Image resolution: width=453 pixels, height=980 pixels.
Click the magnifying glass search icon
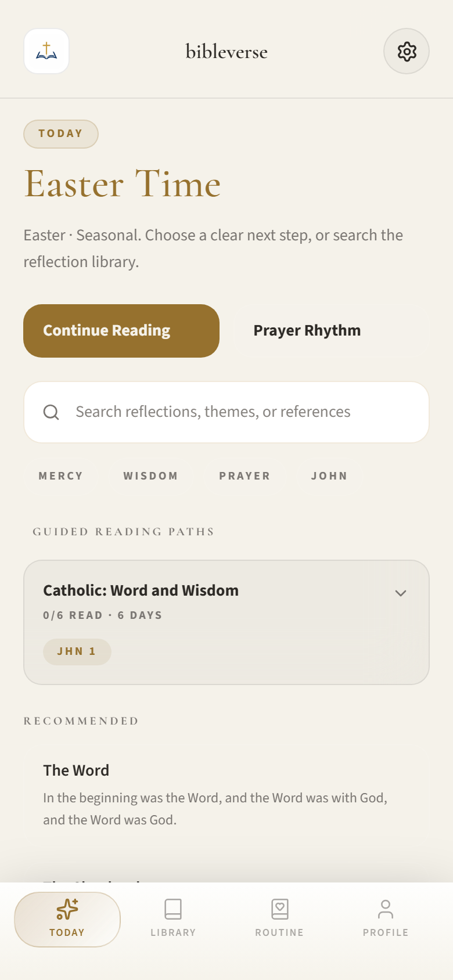coord(51,412)
